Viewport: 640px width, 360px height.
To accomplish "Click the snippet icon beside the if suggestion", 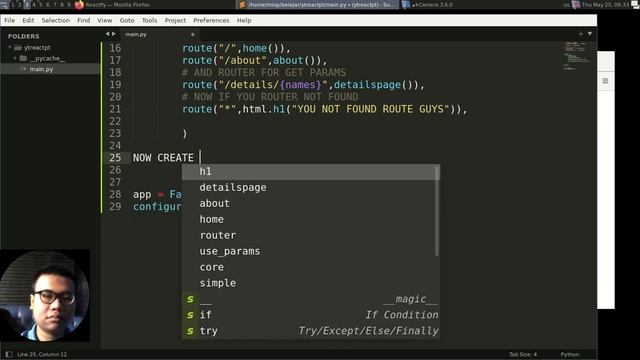I will click(x=190, y=315).
